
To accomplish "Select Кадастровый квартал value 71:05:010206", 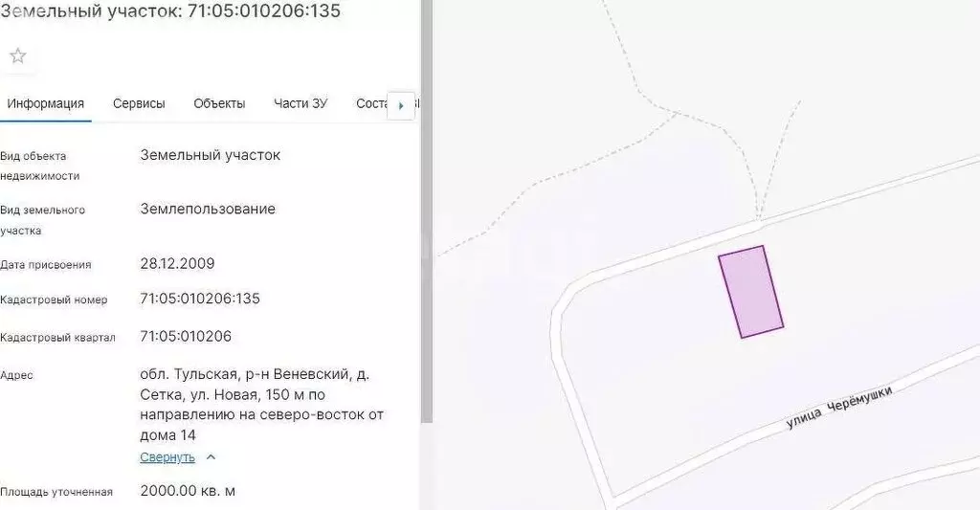I will pyautogui.click(x=186, y=336).
